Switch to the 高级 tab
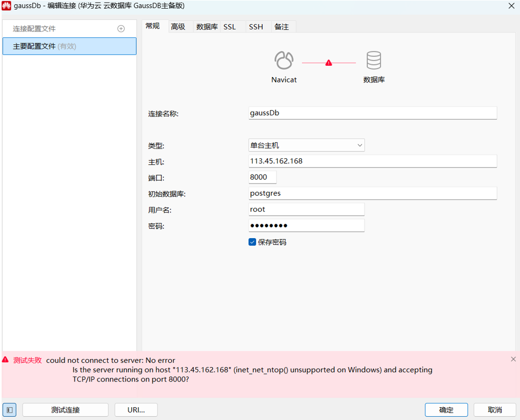Image resolution: width=520 pixels, height=420 pixels. pyautogui.click(x=178, y=27)
